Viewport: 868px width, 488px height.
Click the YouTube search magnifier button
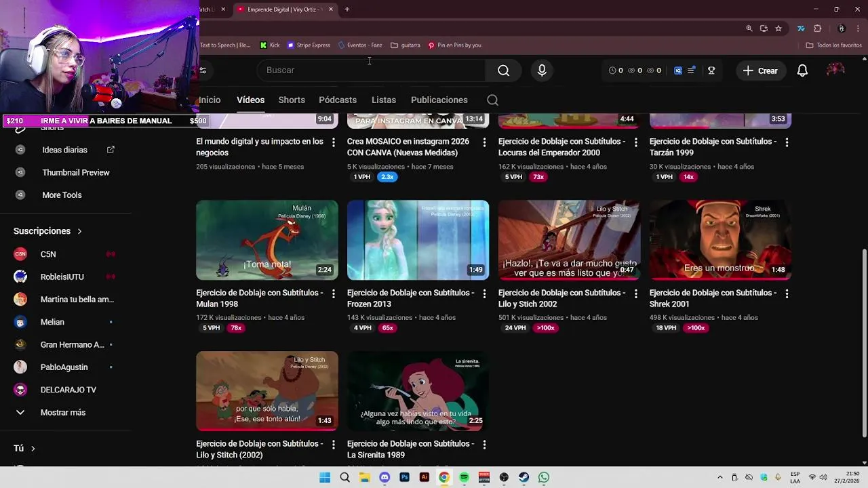pyautogui.click(x=503, y=70)
